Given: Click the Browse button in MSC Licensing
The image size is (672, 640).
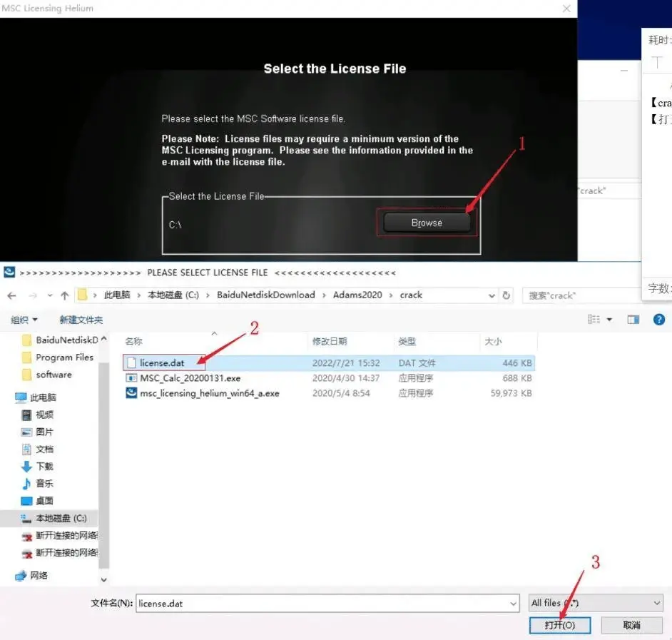Looking at the screenshot, I should click(427, 223).
